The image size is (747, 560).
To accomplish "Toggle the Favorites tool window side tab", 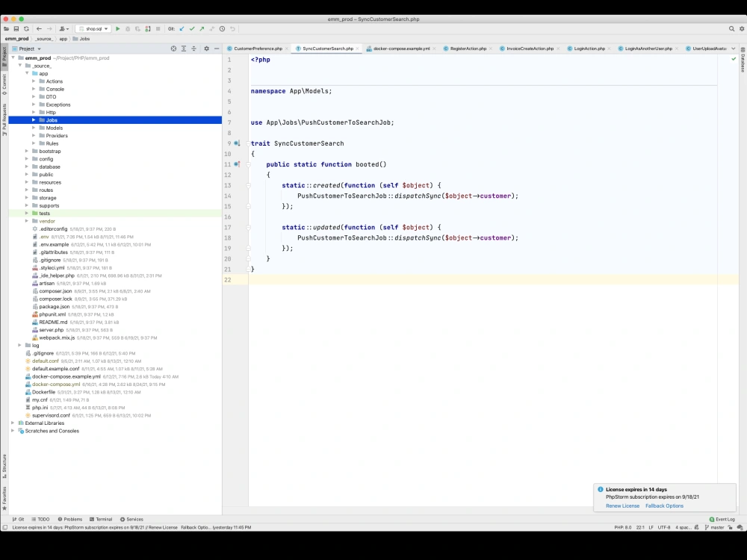I will (4, 498).
